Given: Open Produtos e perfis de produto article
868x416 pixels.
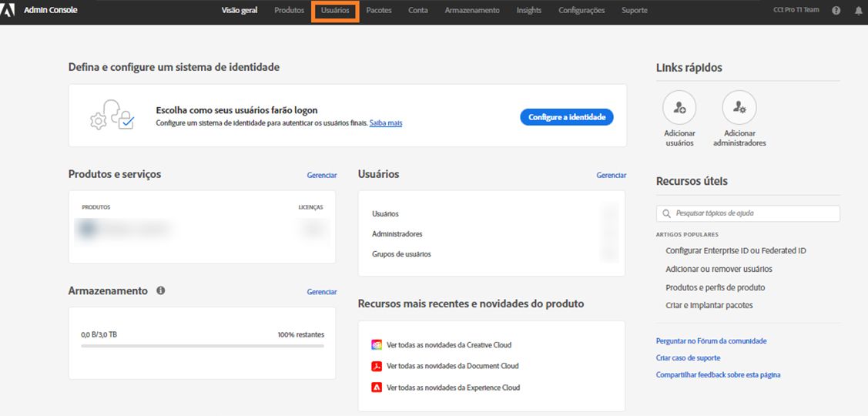Looking at the screenshot, I should 716,287.
